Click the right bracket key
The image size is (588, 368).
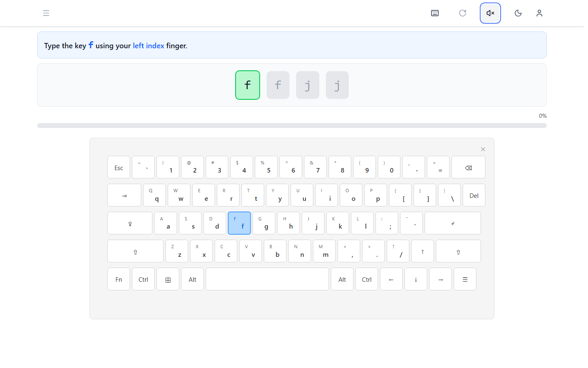pyautogui.click(x=425, y=195)
